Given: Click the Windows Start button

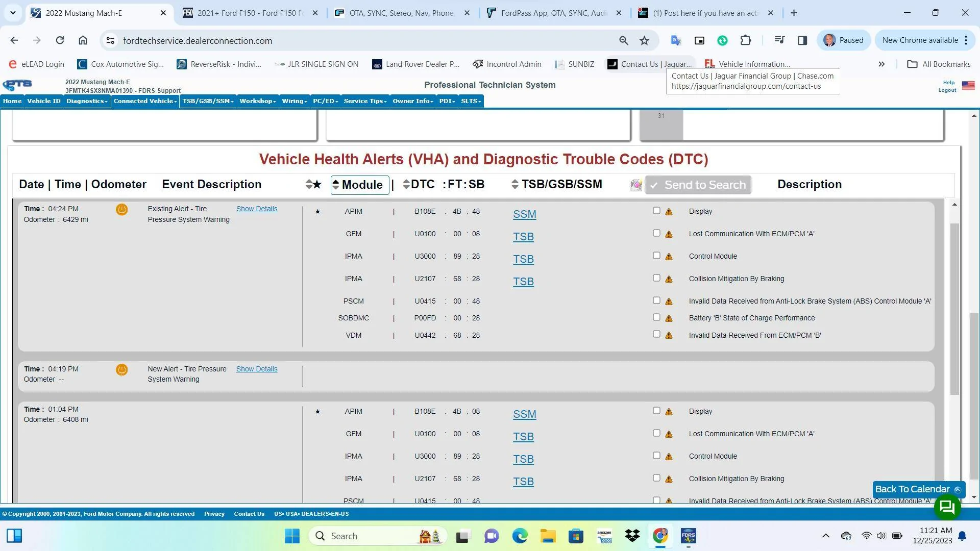Looking at the screenshot, I should pos(292,536).
